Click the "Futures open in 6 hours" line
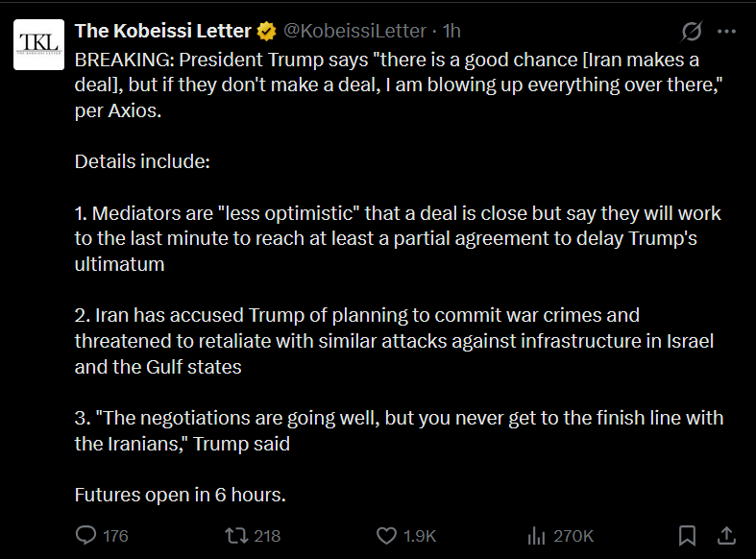The width and height of the screenshot is (756, 559). [x=181, y=496]
